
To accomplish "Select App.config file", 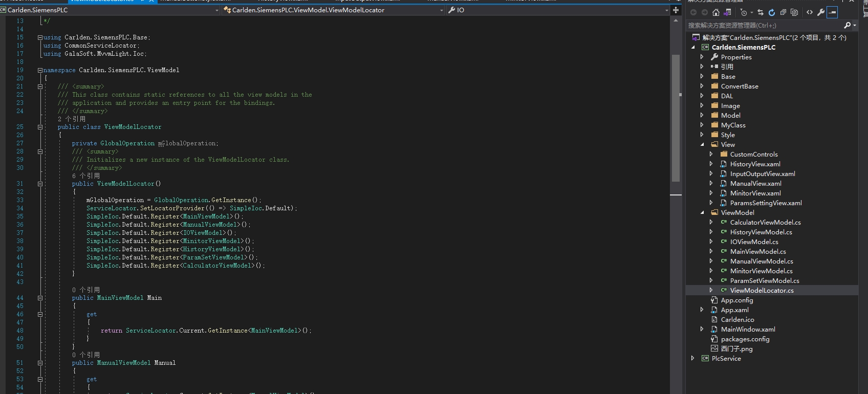I will tap(737, 300).
